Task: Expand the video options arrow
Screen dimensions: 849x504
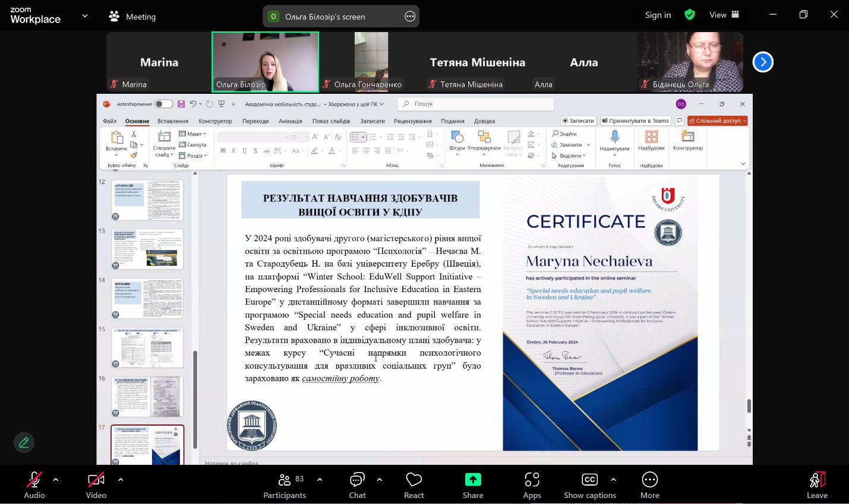Action: [121, 479]
